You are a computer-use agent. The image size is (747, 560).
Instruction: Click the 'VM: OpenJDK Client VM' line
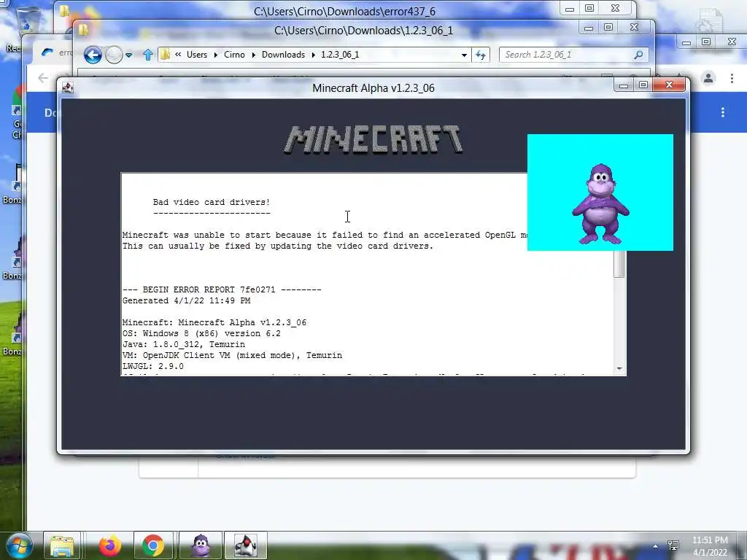coord(233,355)
